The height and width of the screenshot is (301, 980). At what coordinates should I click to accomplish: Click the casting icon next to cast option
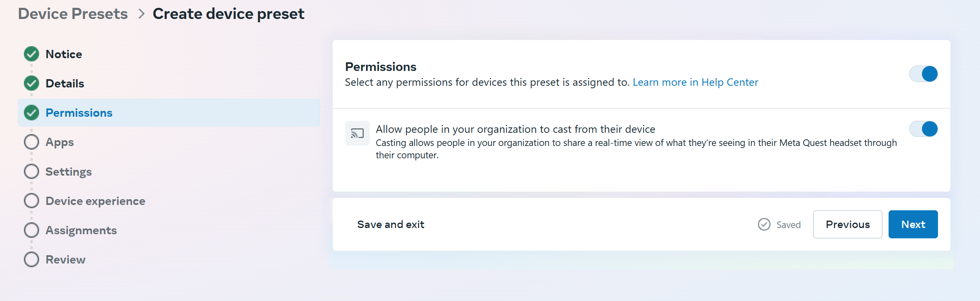[x=357, y=133]
